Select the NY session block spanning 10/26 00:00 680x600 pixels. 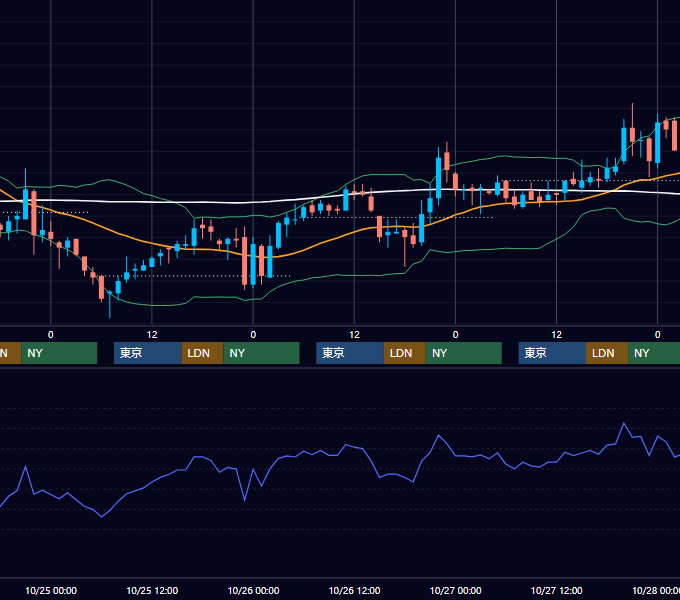pos(262,353)
